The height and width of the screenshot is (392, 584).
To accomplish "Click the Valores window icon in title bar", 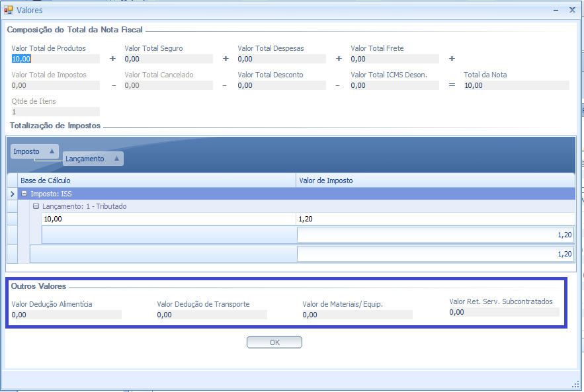I will pyautogui.click(x=9, y=10).
